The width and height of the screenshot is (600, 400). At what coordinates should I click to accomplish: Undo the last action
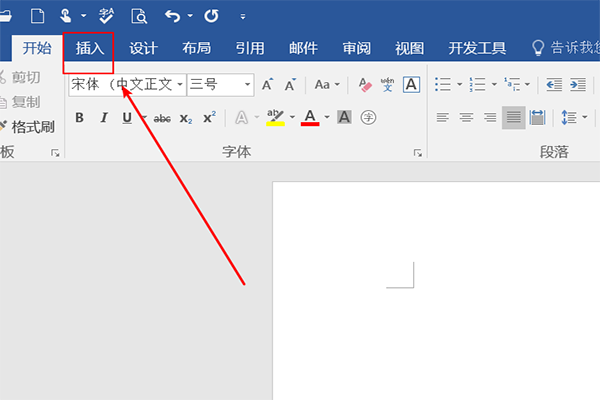(x=173, y=16)
